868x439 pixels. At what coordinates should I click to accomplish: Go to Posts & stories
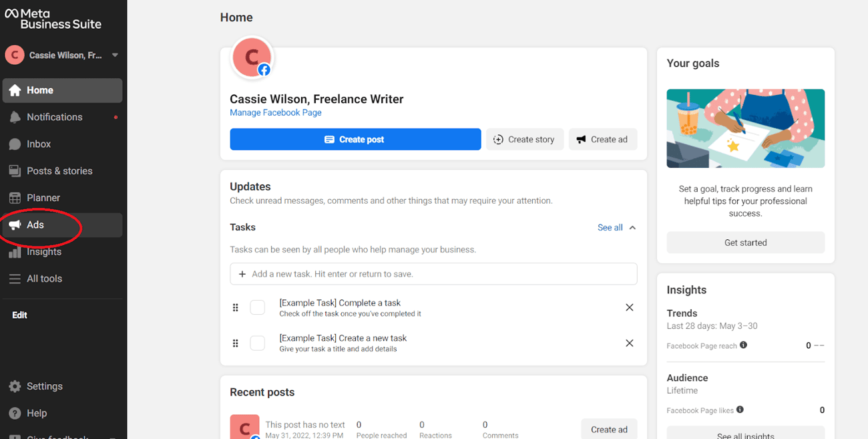59,171
